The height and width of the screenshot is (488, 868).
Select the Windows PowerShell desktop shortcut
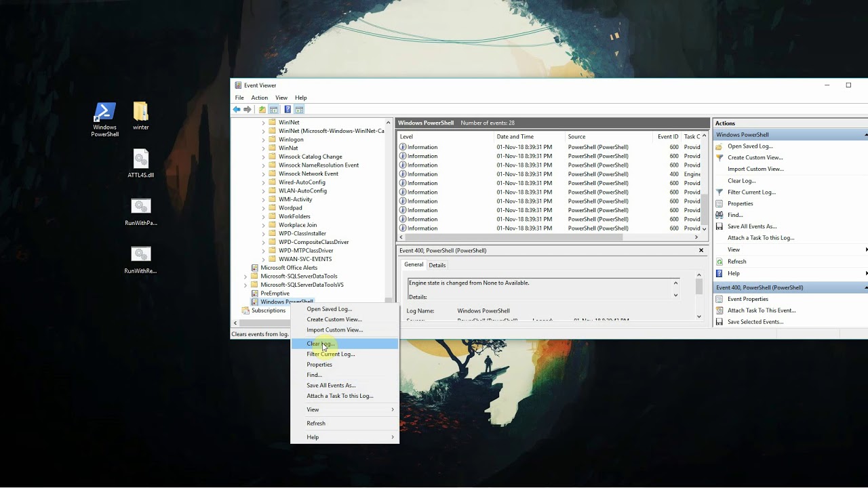(105, 120)
